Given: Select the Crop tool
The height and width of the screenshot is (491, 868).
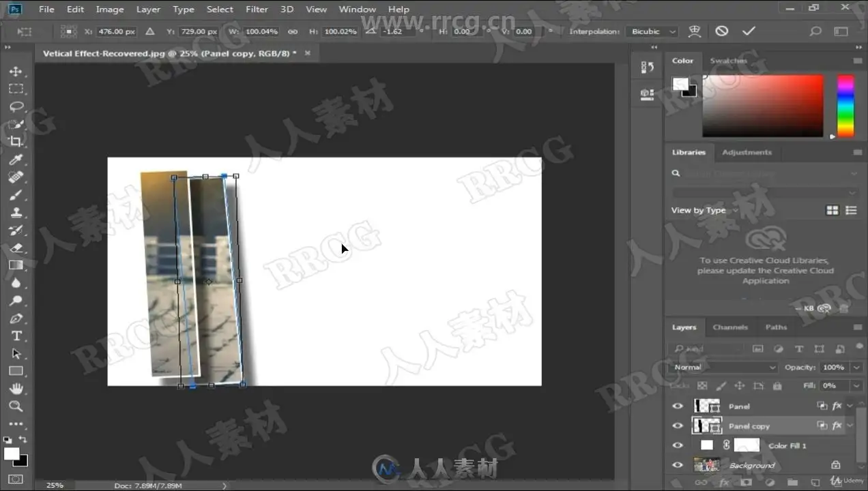Looking at the screenshot, I should (x=16, y=142).
